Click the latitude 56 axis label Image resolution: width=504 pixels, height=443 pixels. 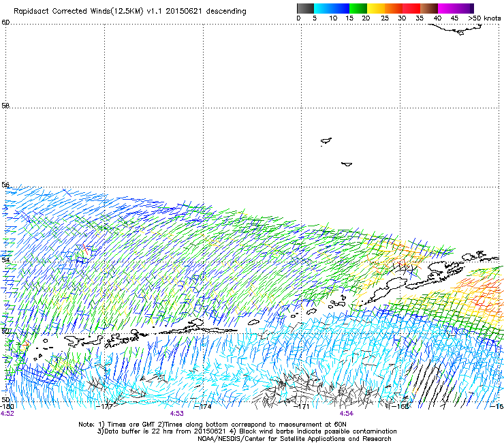5,185
